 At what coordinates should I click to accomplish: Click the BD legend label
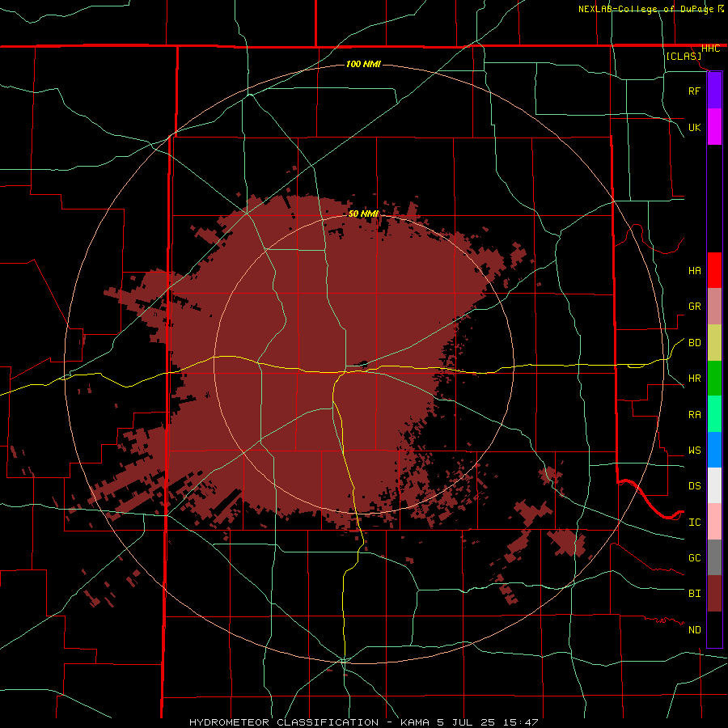click(x=694, y=343)
